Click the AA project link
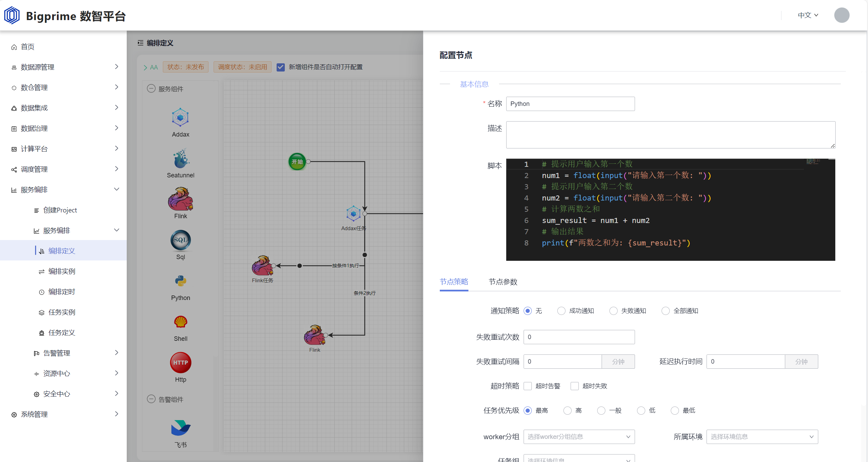Viewport: 868px width, 462px height. point(154,67)
